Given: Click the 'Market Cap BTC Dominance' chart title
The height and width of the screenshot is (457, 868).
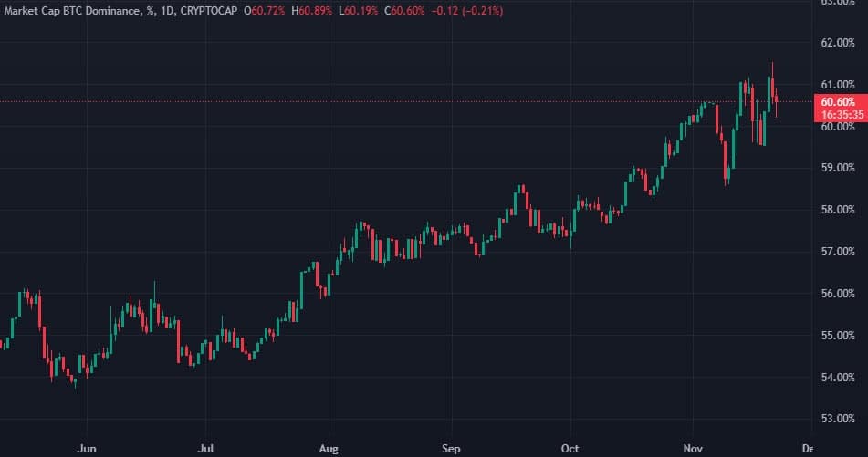Looking at the screenshot, I should (72, 11).
